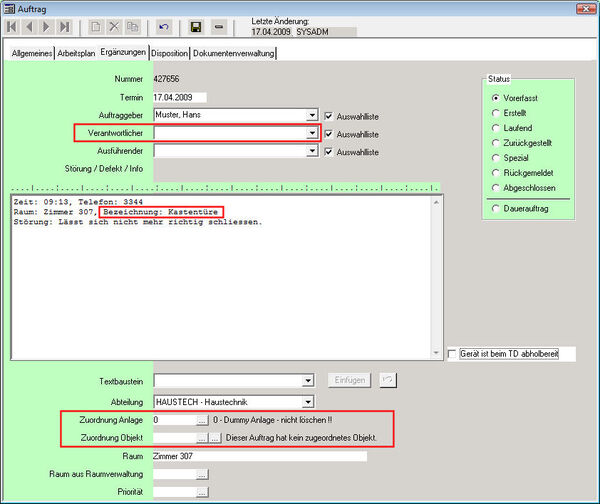Select the Abgeschlossen status option
600x504 pixels.
click(495, 188)
